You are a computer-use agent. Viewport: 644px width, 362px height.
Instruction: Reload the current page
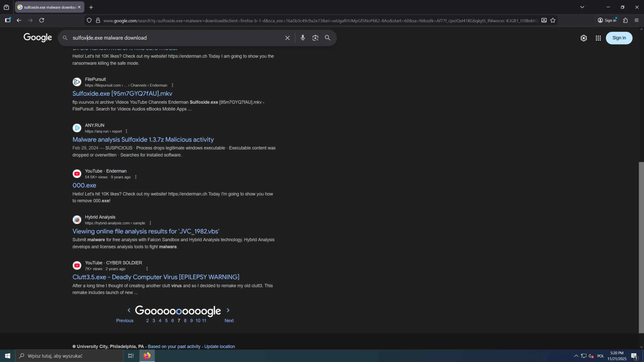(x=42, y=20)
